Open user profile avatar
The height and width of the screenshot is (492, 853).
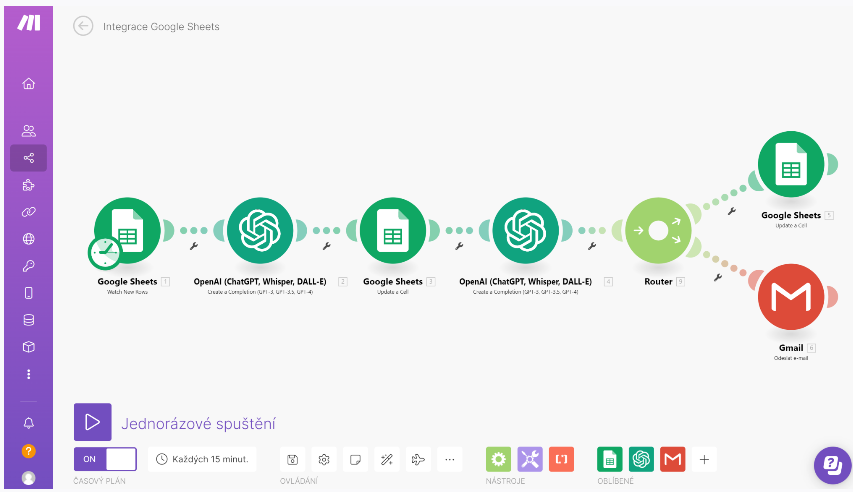click(29, 478)
